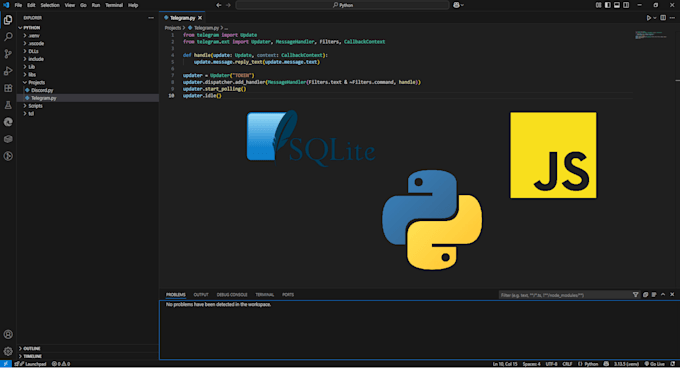Click the remote window indicator in status bar
Image resolution: width=680 pixels, height=368 pixels.
[6, 364]
